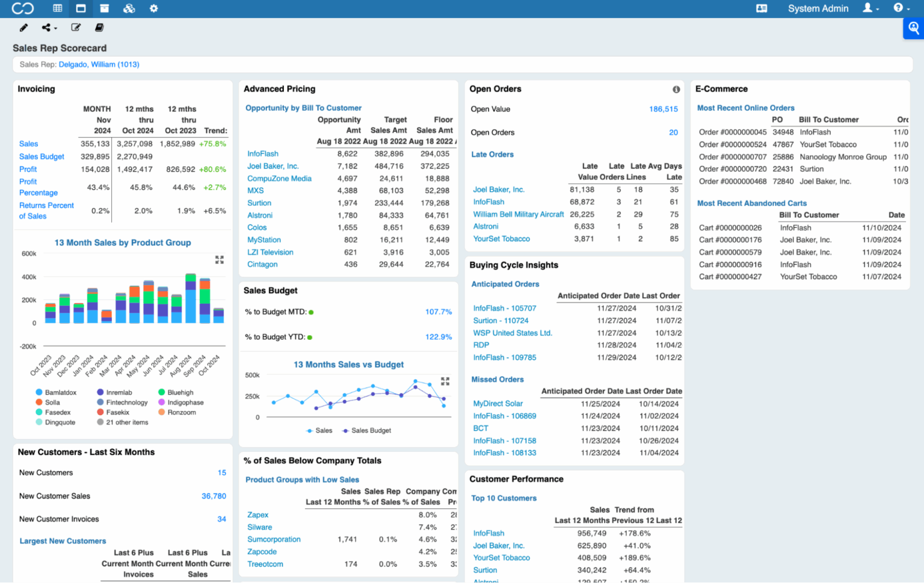Toggle the Inremlab legend series
The height and width of the screenshot is (583, 924).
pos(114,392)
